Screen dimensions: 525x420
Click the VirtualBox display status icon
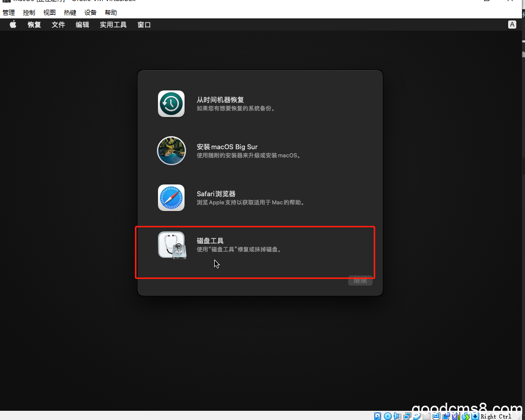[436, 416]
